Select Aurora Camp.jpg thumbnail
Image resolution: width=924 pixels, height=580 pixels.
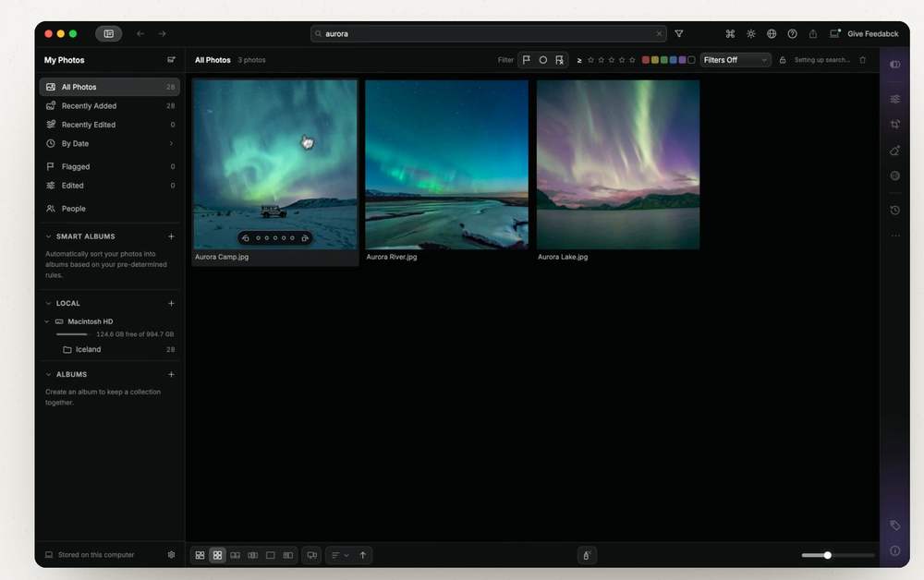pos(275,165)
